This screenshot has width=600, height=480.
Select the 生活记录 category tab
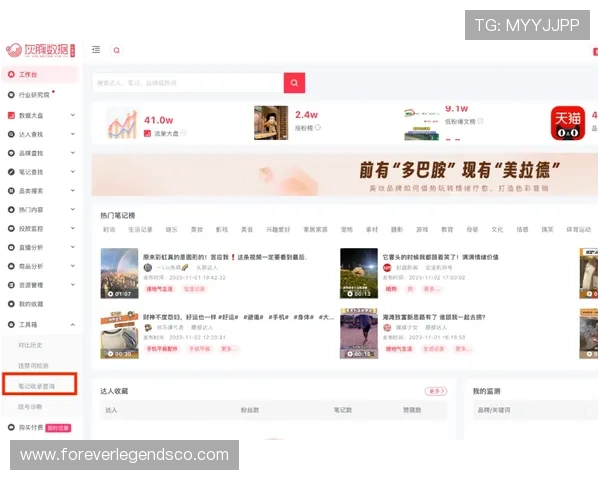coord(140,229)
